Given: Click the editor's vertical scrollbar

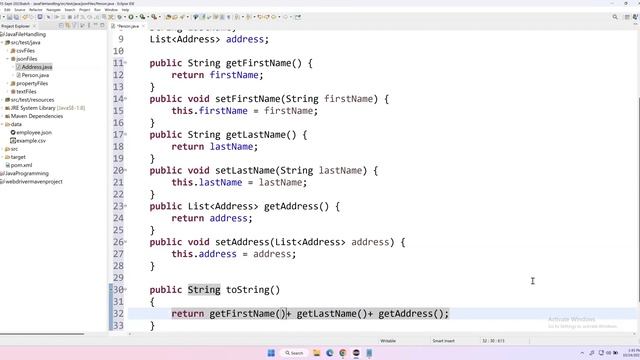Looking at the screenshot, I should tap(638, 200).
